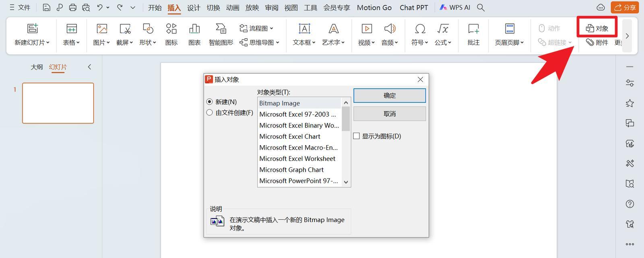Switch to the 动画 tab

233,8
